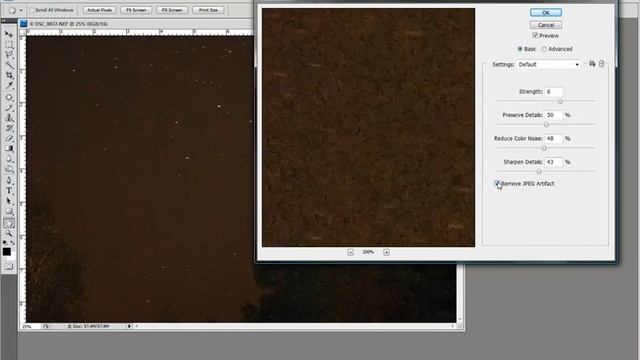Toggle Remove JPEG Artifact checkbox
Viewport: 640px width, 360px height.
pos(497,184)
